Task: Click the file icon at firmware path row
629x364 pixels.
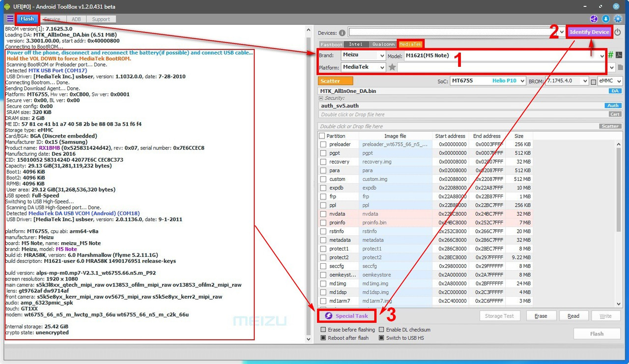Action: tap(620, 67)
